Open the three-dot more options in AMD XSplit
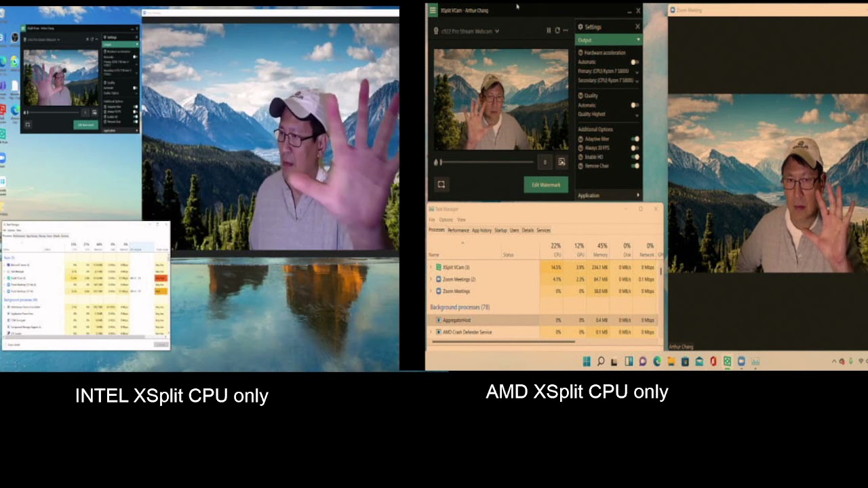Image resolution: width=868 pixels, height=488 pixels. pos(566,30)
